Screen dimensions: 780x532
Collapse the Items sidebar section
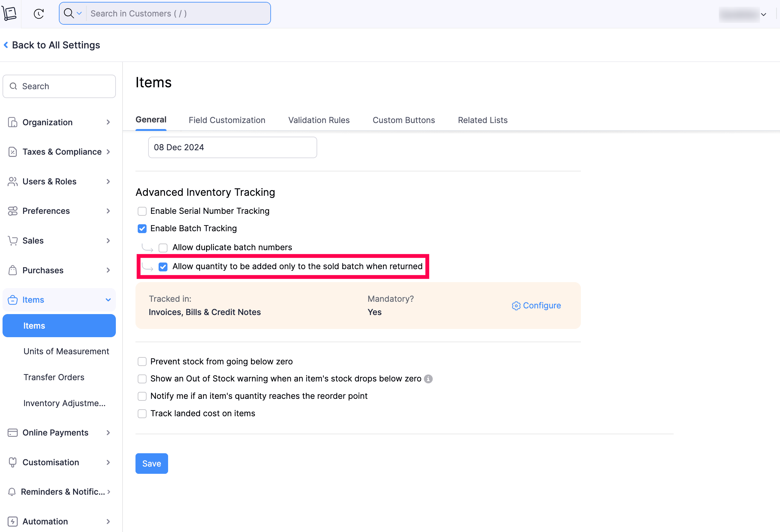tap(108, 300)
